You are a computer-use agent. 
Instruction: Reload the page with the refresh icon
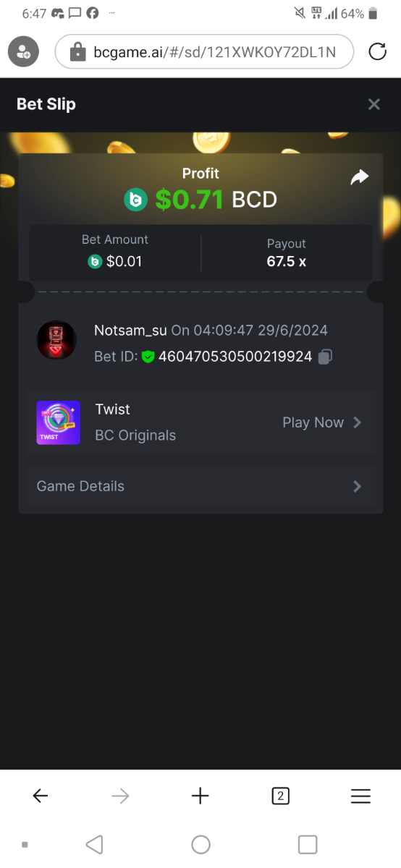(x=378, y=51)
